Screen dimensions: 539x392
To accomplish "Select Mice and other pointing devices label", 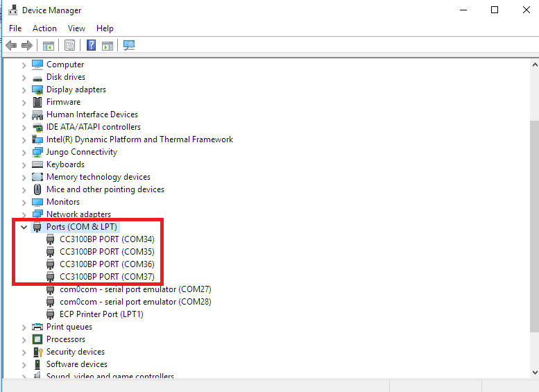I will tap(105, 189).
